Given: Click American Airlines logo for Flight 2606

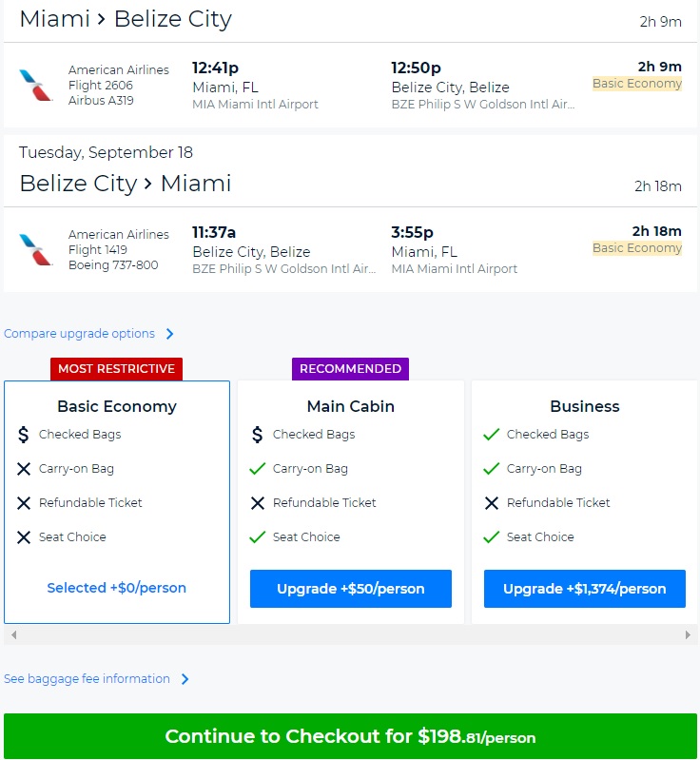Looking at the screenshot, I should 36,86.
